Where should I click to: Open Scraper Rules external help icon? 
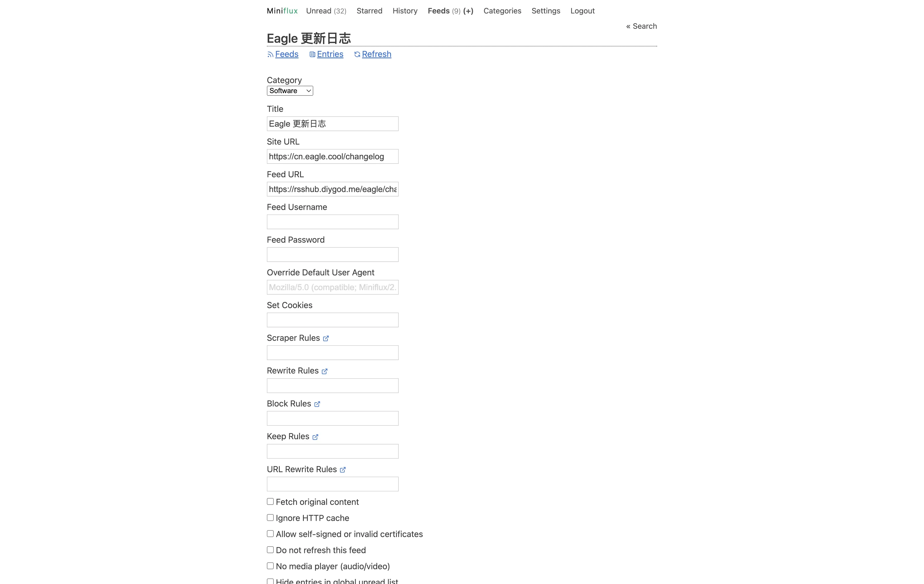pos(326,338)
